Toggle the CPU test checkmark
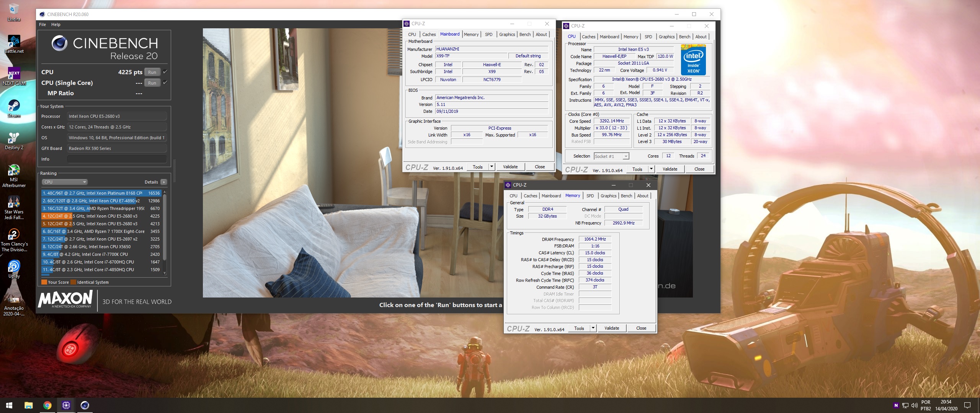 pos(165,72)
